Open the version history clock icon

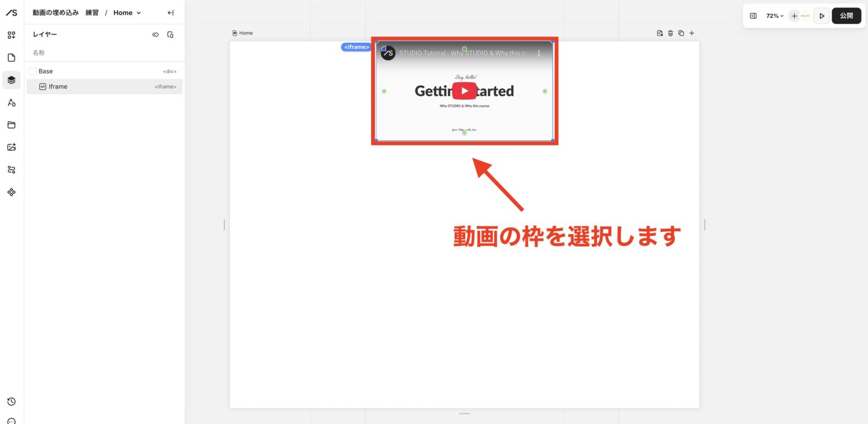[x=12, y=401]
